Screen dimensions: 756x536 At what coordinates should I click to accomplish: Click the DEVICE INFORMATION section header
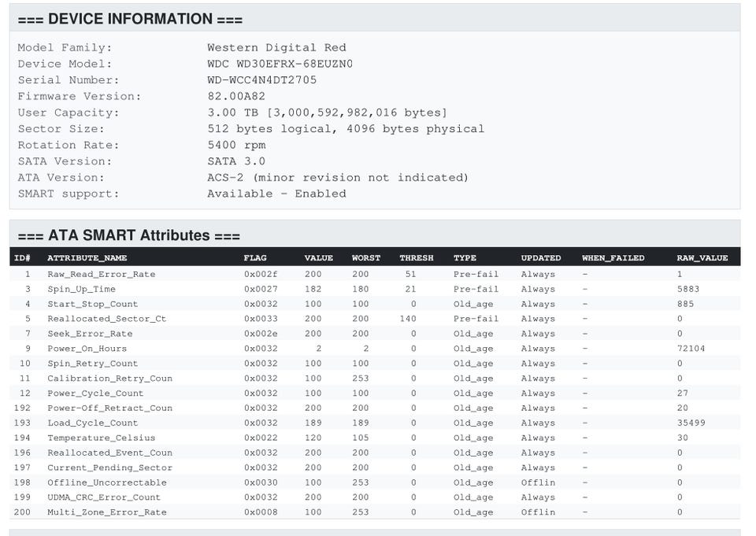[x=130, y=19]
